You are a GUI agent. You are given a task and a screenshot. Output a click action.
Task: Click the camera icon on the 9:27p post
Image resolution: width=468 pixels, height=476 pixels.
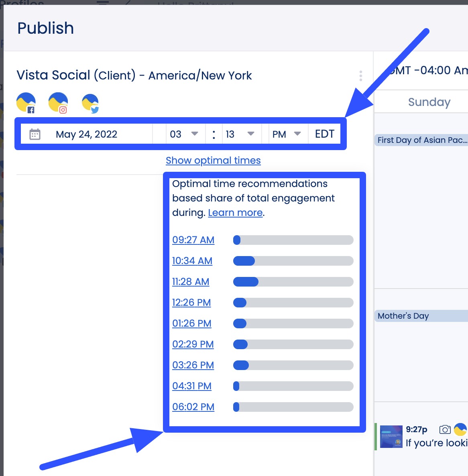pyautogui.click(x=445, y=429)
